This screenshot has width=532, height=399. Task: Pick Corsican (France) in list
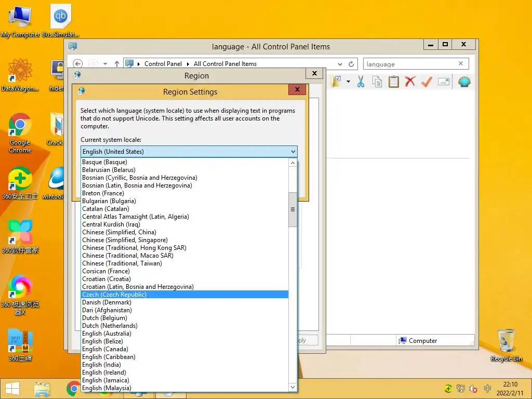tap(184, 271)
